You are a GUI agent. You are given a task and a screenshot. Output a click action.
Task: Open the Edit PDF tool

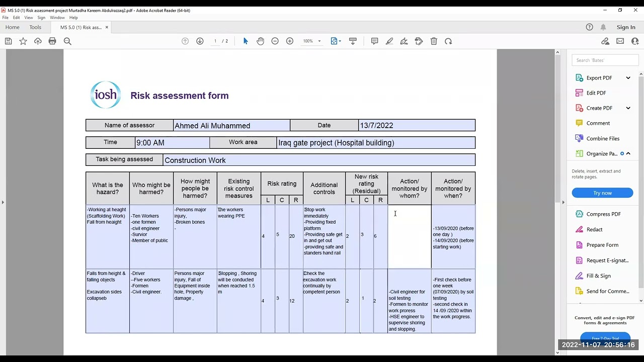pos(596,93)
